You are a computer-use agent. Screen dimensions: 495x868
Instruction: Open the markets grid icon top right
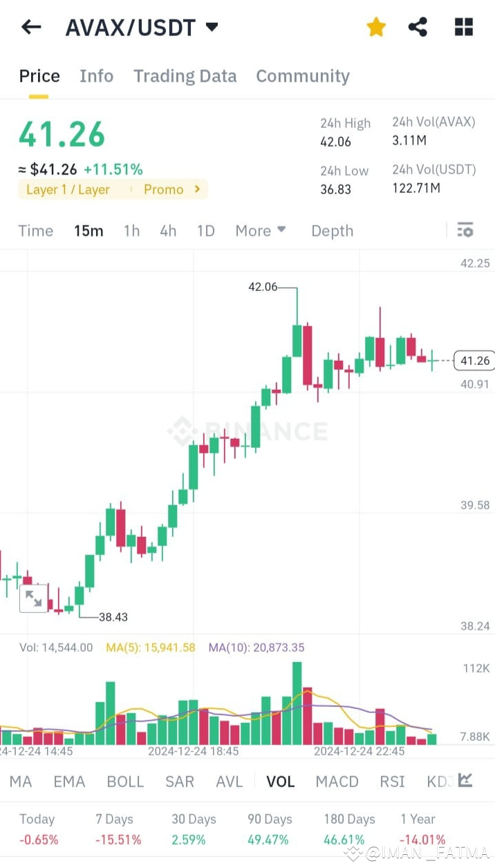point(463,27)
